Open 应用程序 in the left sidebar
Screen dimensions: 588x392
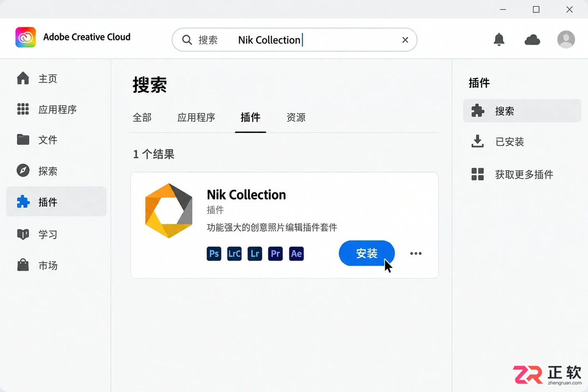tap(56, 109)
